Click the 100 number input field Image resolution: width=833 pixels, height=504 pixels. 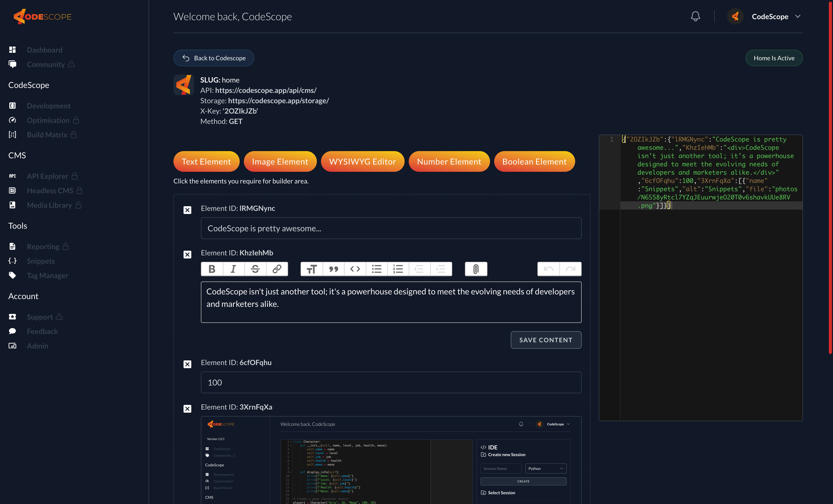391,382
